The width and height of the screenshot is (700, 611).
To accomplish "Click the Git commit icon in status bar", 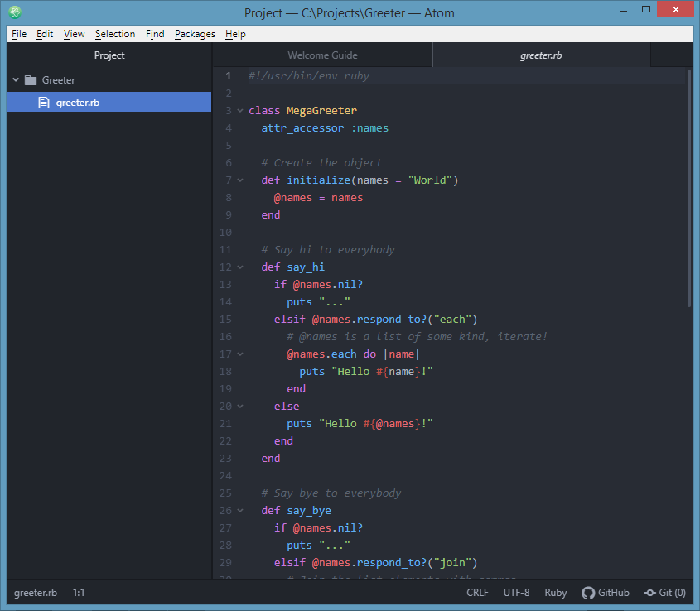I will click(650, 593).
